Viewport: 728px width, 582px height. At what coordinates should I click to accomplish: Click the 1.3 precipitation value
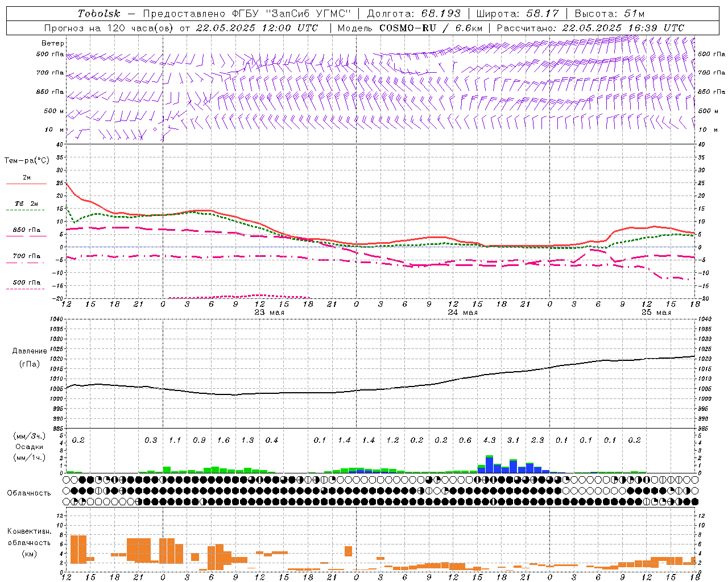point(247,440)
